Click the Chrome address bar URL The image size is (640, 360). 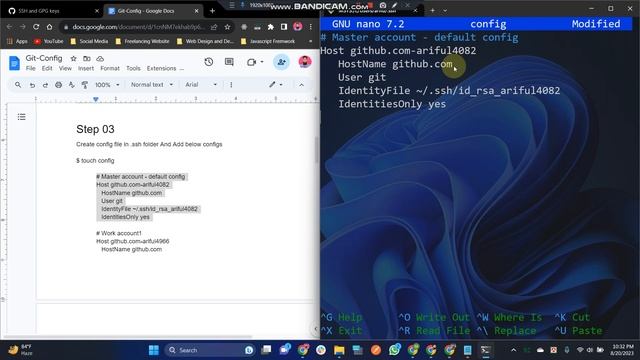pos(138,27)
